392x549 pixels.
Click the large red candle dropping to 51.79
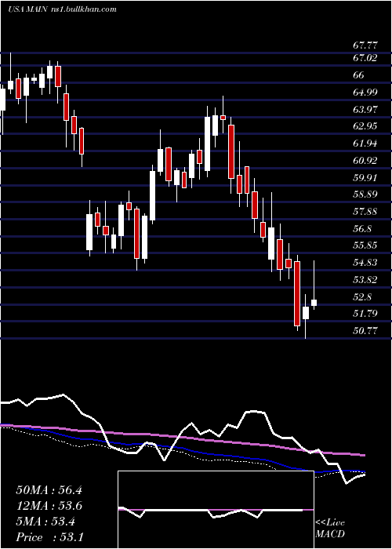coord(297,293)
